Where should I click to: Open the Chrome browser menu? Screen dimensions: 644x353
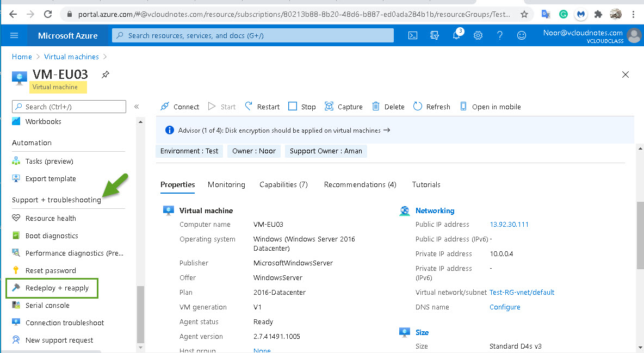click(633, 14)
